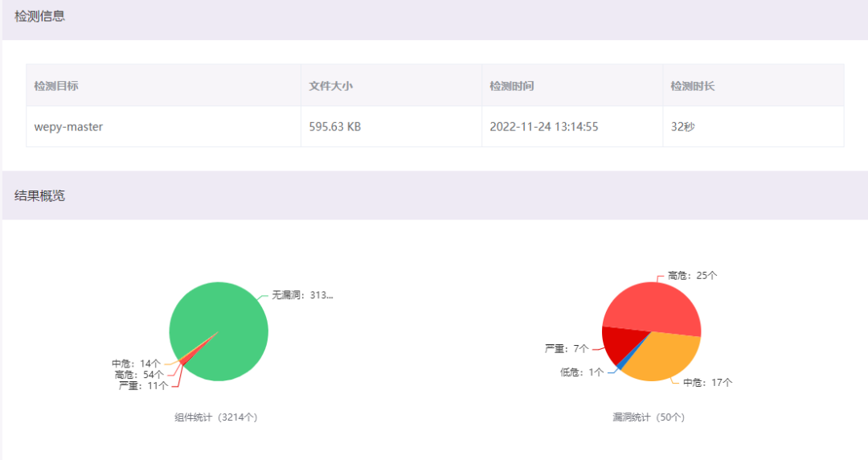Click the 严重：7个 vulnerability label

coord(567,348)
